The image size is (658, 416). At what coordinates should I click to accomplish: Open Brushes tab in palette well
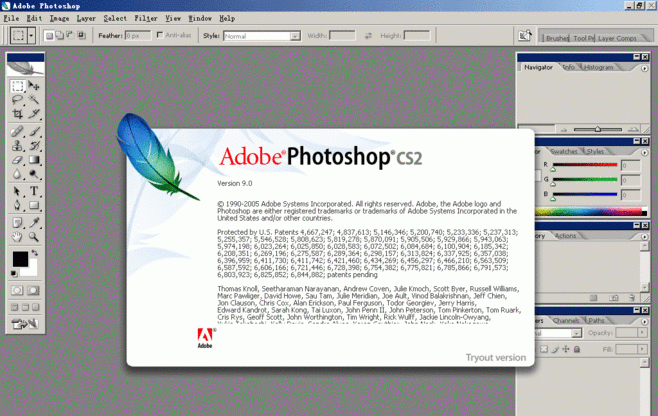click(x=557, y=38)
